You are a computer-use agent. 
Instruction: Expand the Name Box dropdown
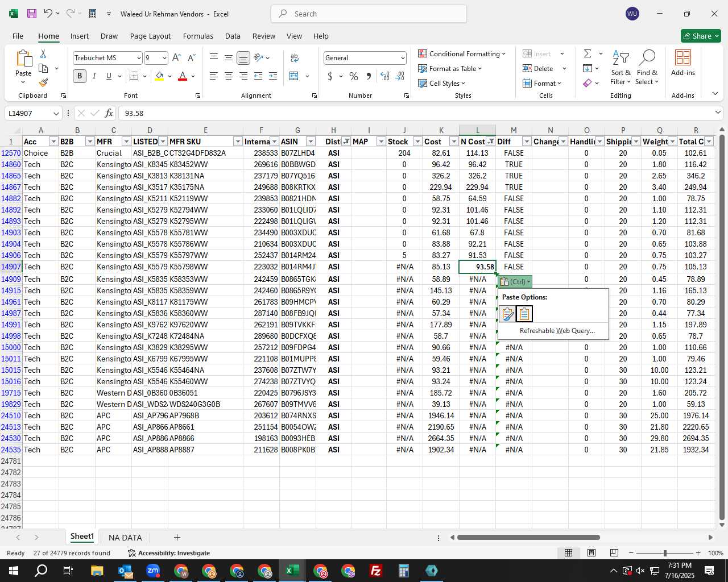coord(55,113)
